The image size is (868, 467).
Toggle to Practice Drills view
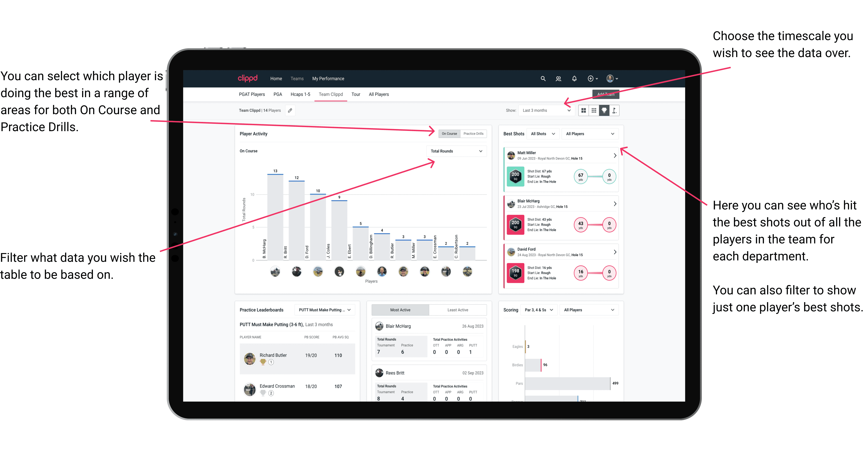pyautogui.click(x=475, y=133)
